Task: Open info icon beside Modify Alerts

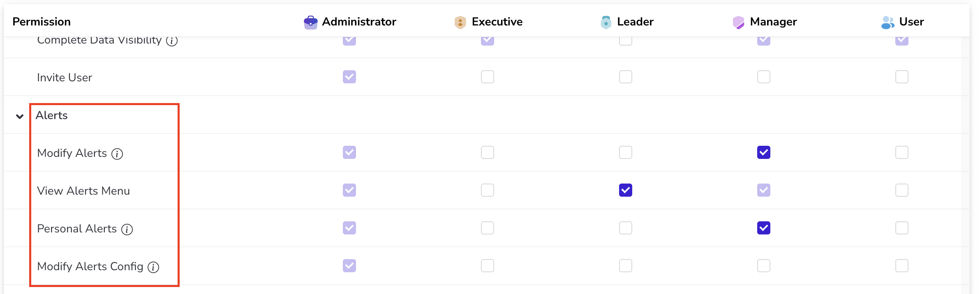Action: pyautogui.click(x=117, y=154)
